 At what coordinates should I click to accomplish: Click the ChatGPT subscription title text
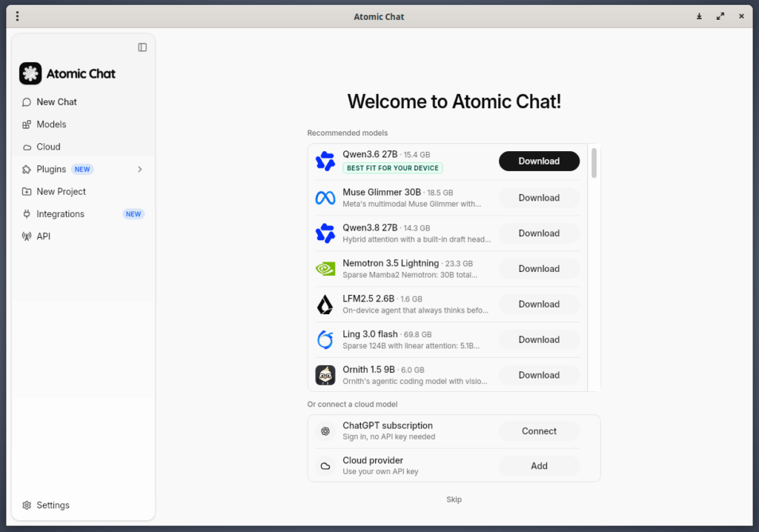pos(388,425)
